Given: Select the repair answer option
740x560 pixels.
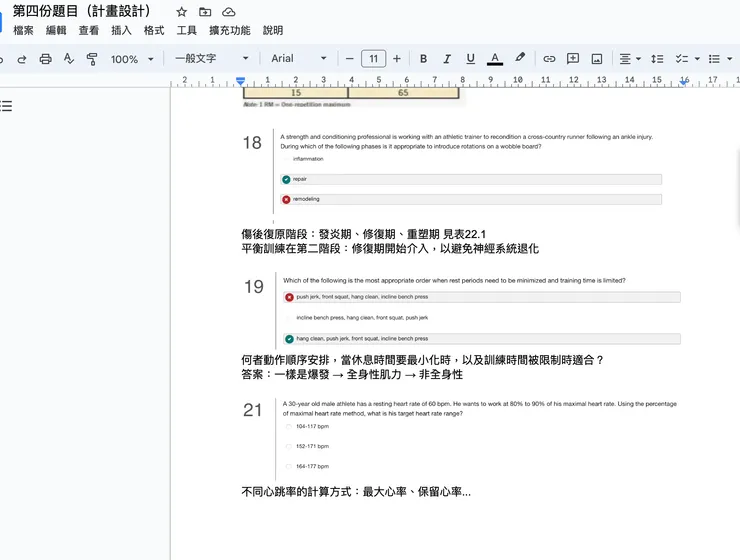Looking at the screenshot, I should [471, 179].
